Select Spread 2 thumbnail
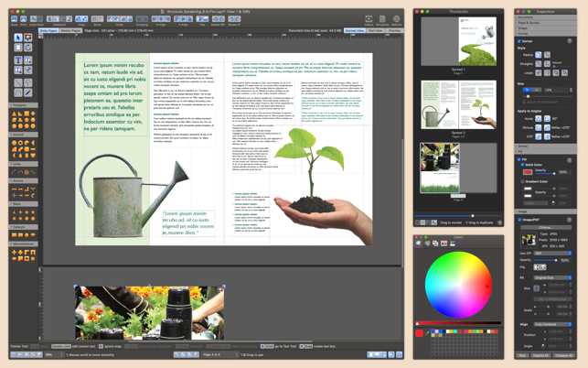This screenshot has height=368, width=588. 458,104
